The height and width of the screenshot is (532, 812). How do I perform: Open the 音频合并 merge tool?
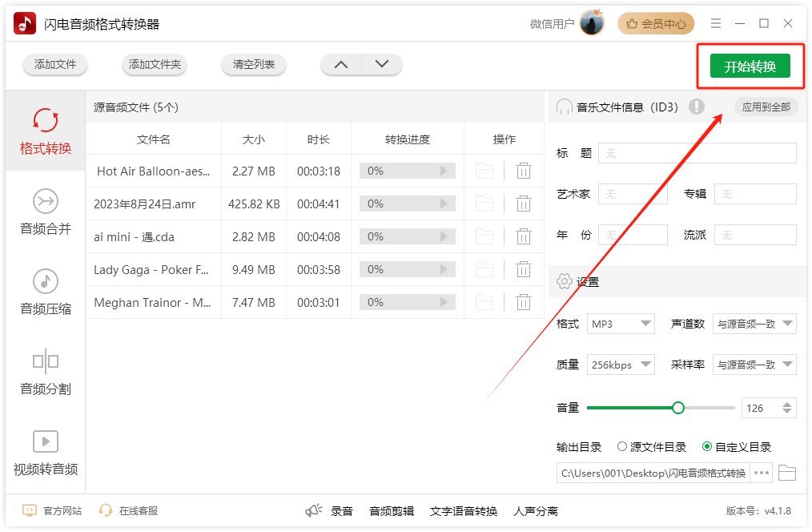coord(44,212)
